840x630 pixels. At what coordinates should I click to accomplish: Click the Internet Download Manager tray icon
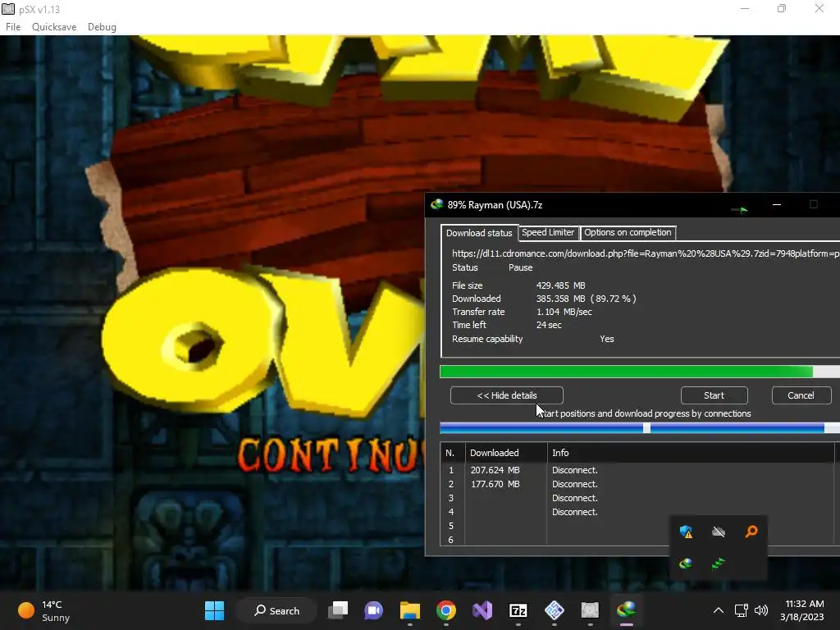686,564
